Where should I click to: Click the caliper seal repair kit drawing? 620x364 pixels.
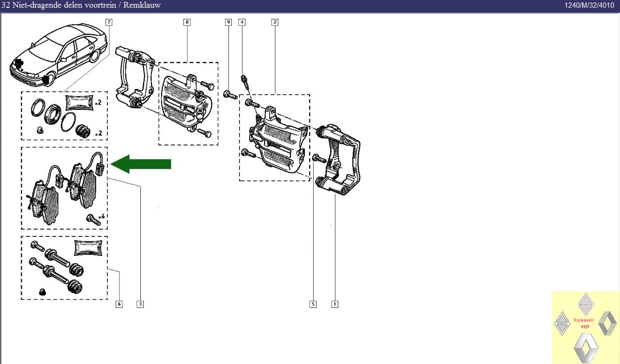click(x=64, y=115)
